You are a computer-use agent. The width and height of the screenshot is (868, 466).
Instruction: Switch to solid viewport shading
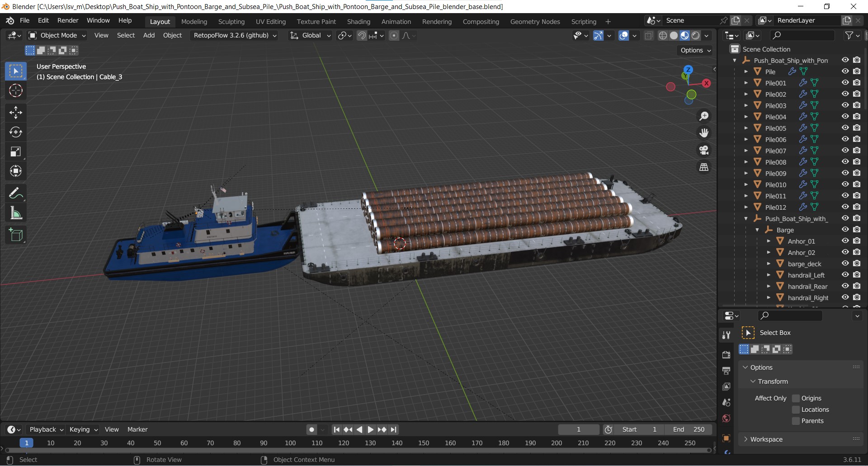click(x=674, y=35)
